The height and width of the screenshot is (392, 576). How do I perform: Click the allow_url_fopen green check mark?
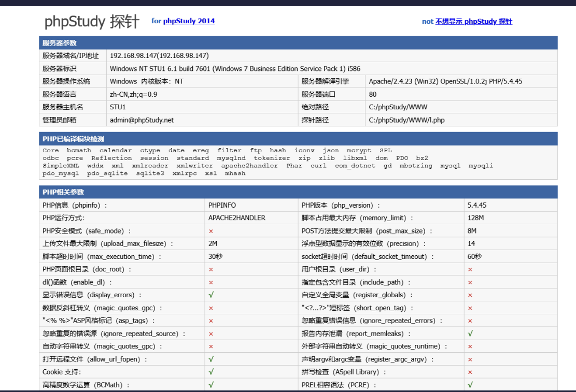(211, 359)
